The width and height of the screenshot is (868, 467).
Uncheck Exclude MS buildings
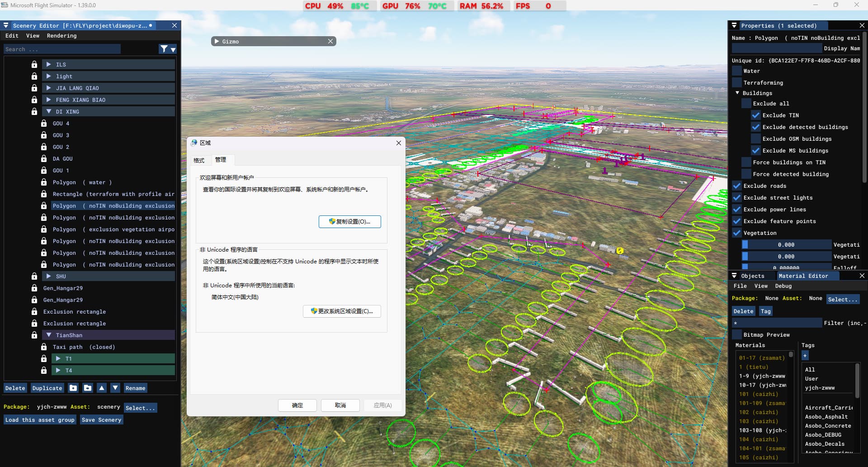(756, 151)
